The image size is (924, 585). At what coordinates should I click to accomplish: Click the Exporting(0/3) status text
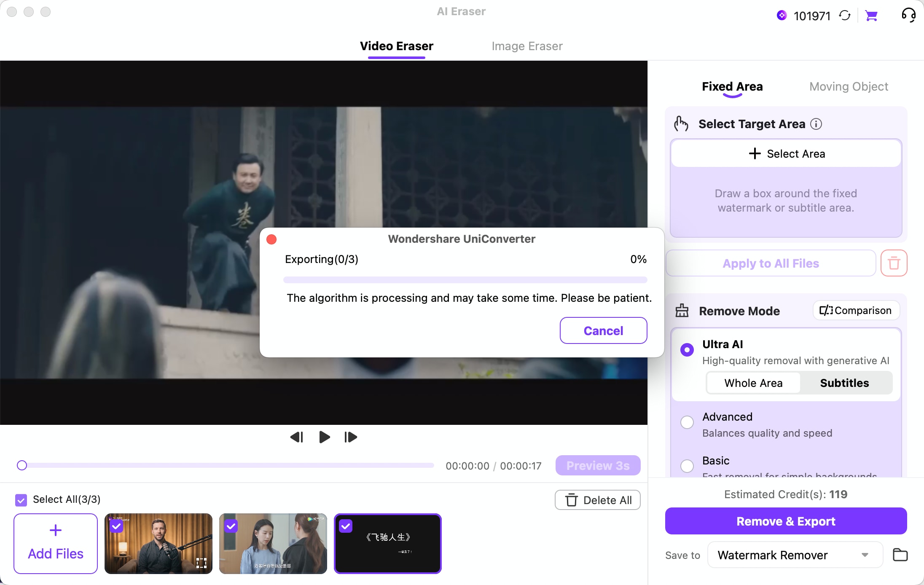point(322,259)
